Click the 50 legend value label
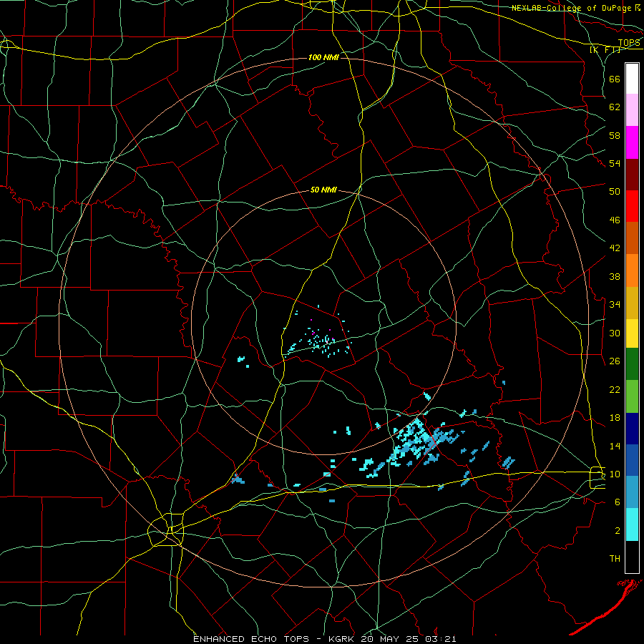The image size is (644, 644). coord(615,191)
